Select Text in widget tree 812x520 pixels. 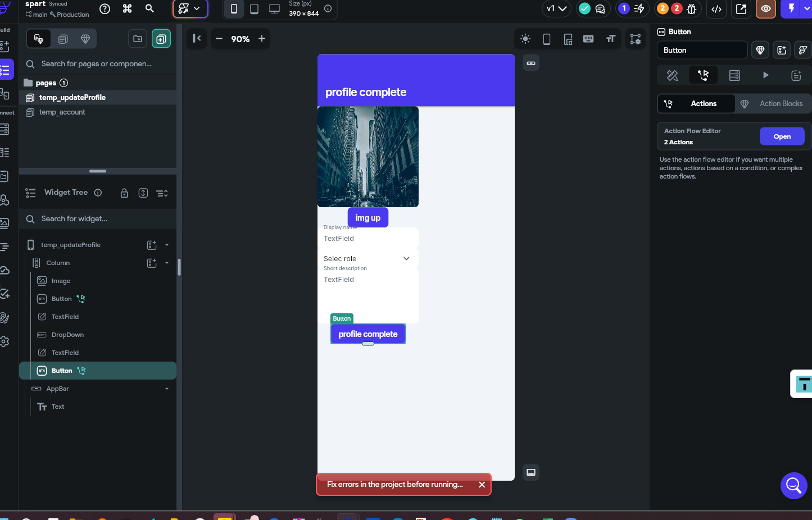tap(58, 407)
